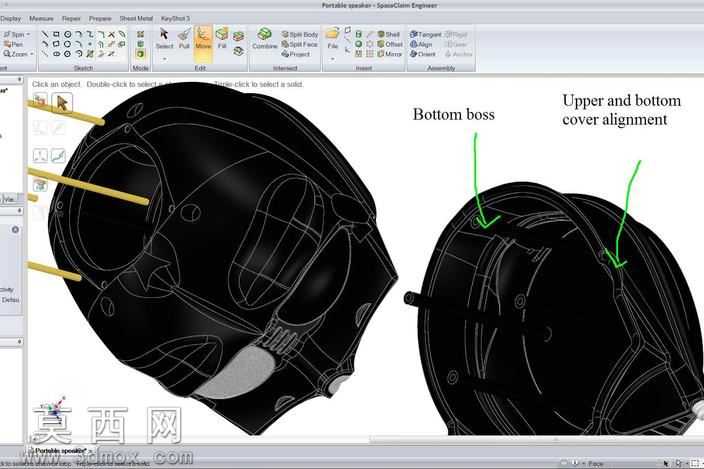Click the round options button in lower-left panel

(x=15, y=230)
